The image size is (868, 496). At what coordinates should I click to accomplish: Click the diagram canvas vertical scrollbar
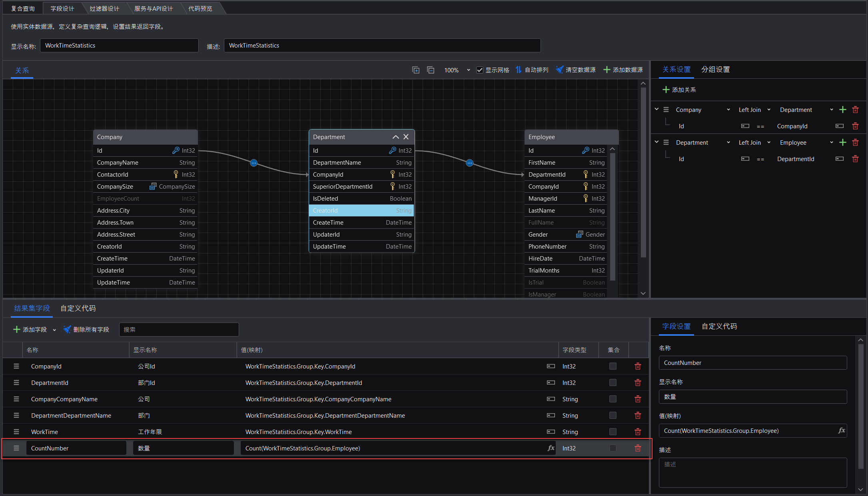click(x=643, y=173)
